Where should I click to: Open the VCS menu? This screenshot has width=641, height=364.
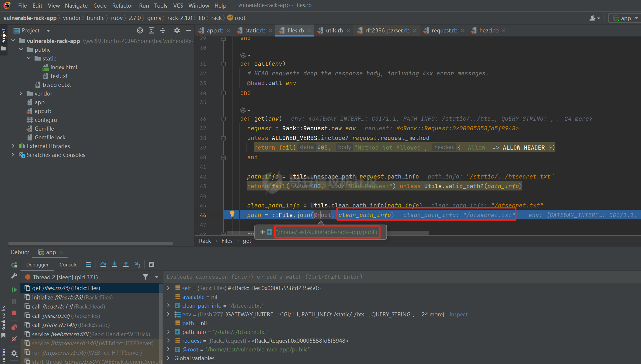pyautogui.click(x=178, y=6)
